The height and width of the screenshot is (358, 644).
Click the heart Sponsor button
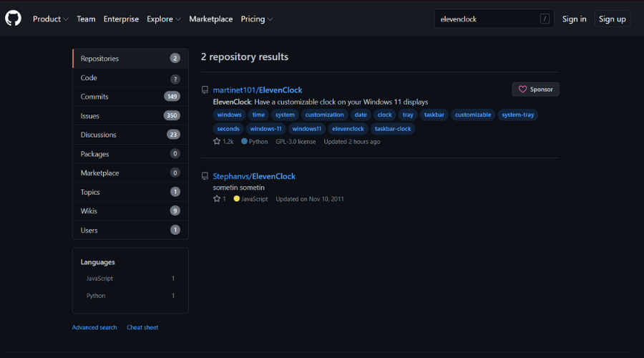[535, 89]
